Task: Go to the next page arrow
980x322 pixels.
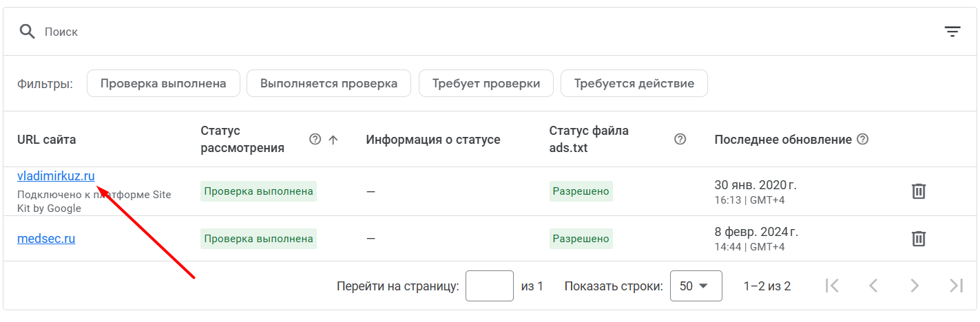Action: click(915, 286)
